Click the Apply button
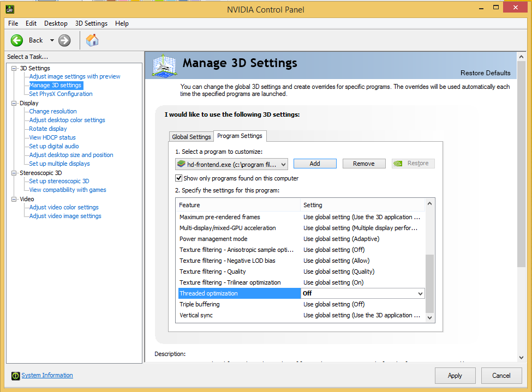This screenshot has height=392, width=532. 455,376
